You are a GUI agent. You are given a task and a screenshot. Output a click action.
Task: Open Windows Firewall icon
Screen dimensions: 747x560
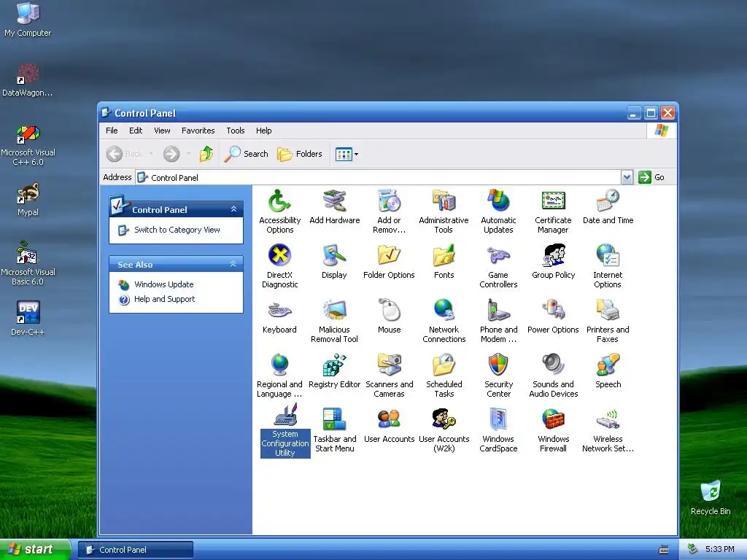(x=553, y=430)
